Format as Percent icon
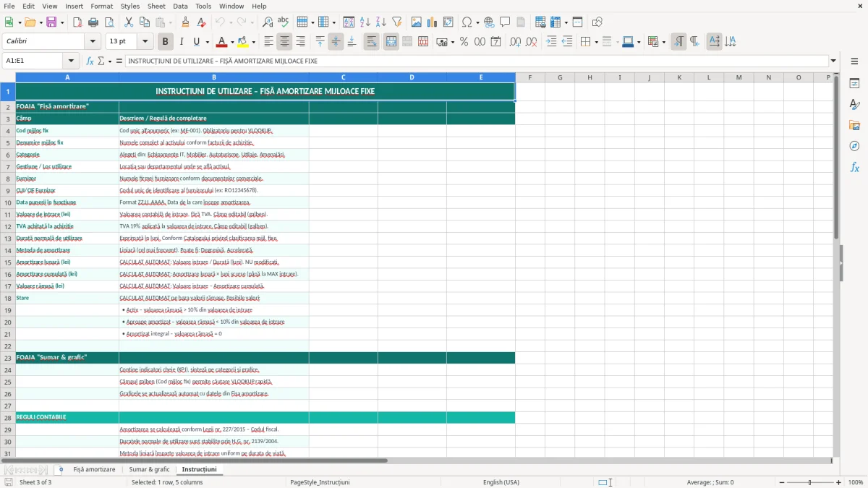868x488 pixels. click(x=464, y=42)
